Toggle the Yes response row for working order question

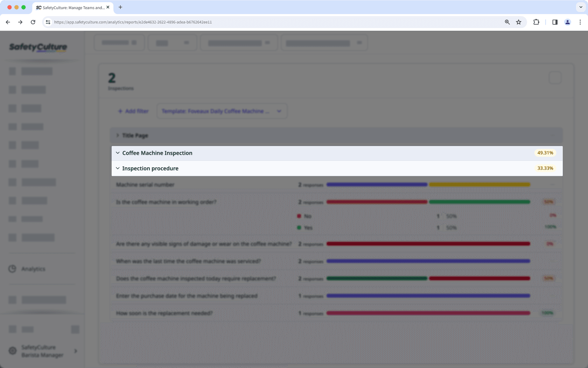click(307, 227)
